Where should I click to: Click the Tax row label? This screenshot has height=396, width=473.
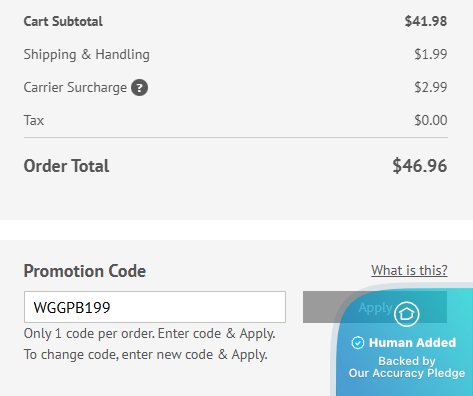click(34, 120)
